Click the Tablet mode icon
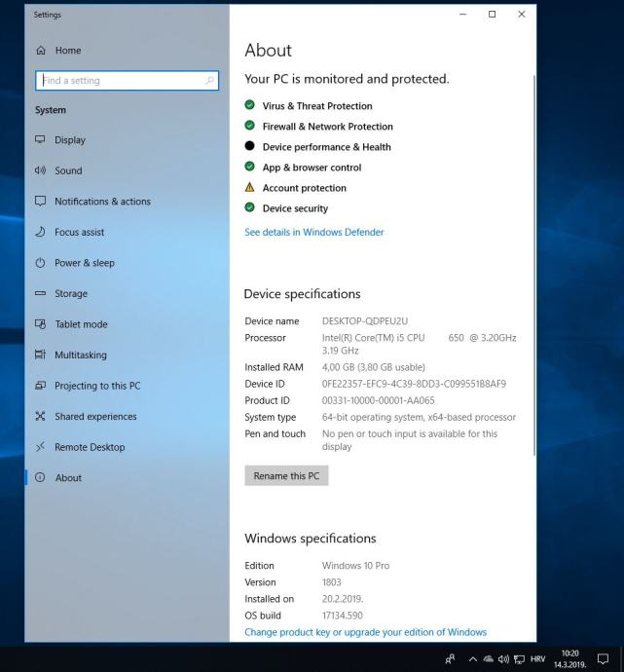 coord(40,324)
